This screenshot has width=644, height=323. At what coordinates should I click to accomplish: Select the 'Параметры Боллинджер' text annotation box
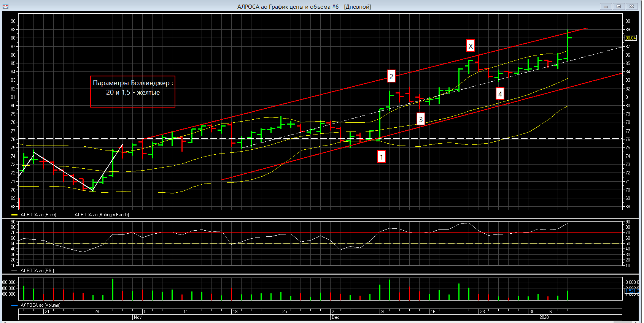pos(133,92)
